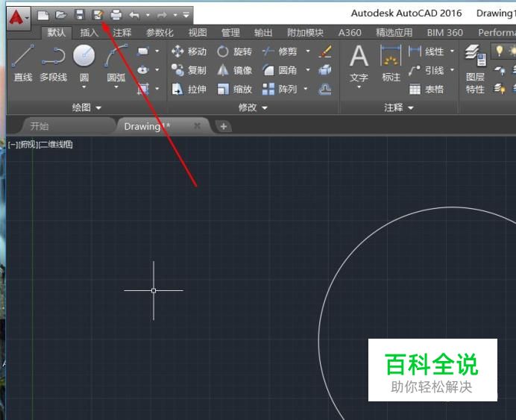Click the Open file folder icon
The width and height of the screenshot is (516, 420).
(x=61, y=15)
